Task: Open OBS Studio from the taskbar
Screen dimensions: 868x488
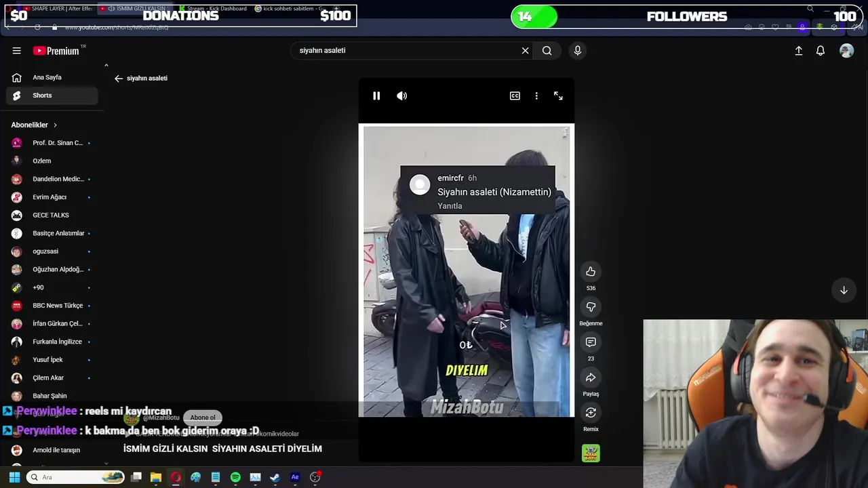Action: pos(315,477)
